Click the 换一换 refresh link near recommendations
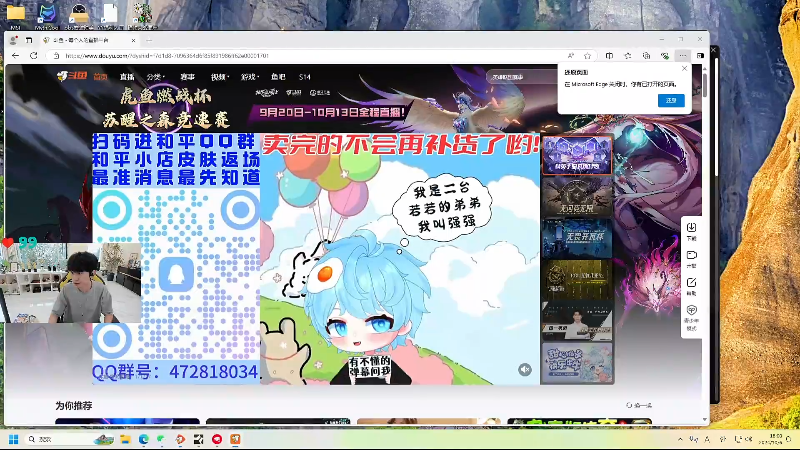 (639, 405)
